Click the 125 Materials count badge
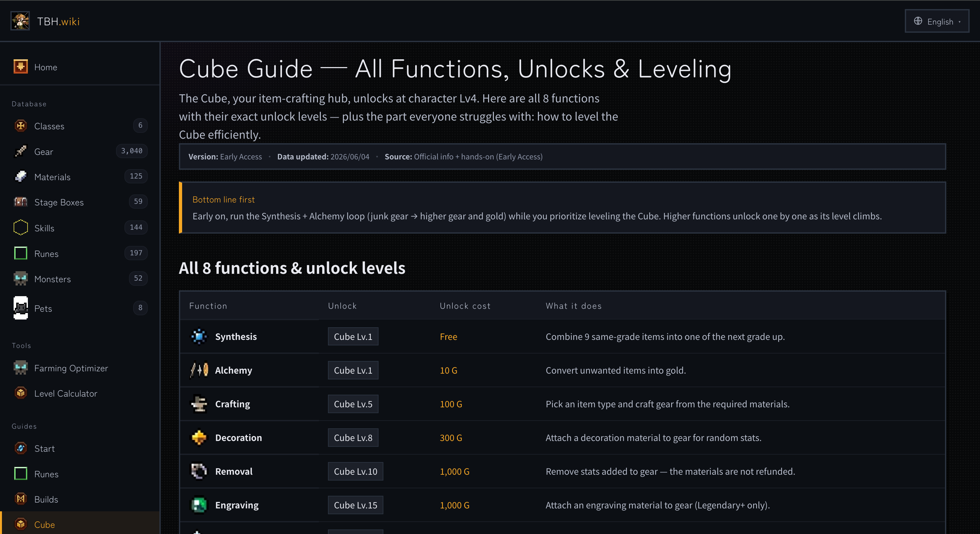 tap(136, 176)
